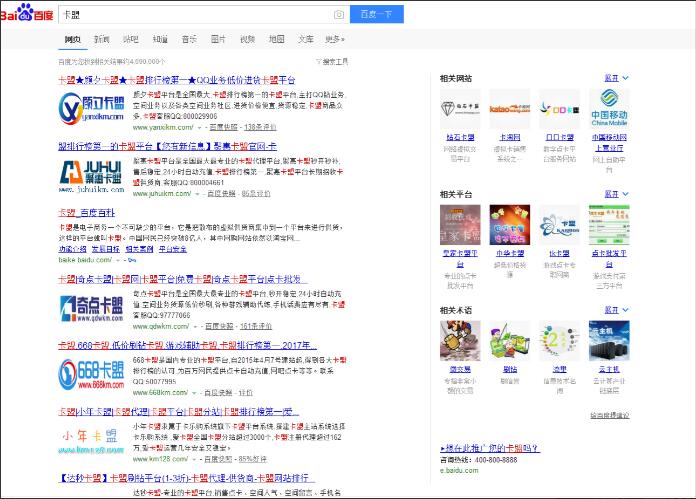Open the 中华卡盟 colorful thumbnail
This screenshot has width=696, height=499.
510,225
